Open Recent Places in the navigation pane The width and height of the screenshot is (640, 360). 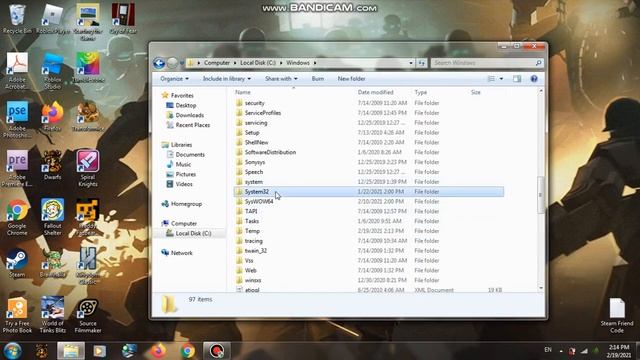(x=188, y=125)
